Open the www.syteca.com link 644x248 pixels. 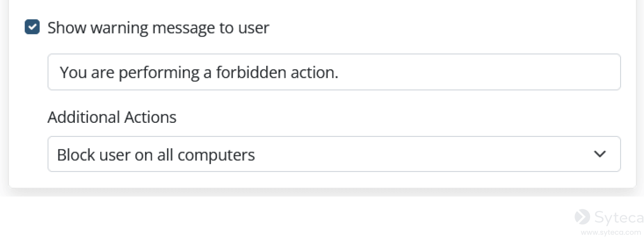610,232
